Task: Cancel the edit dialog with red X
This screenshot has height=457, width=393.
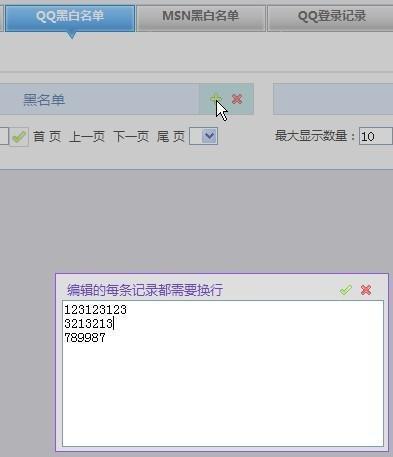Action: 366,290
